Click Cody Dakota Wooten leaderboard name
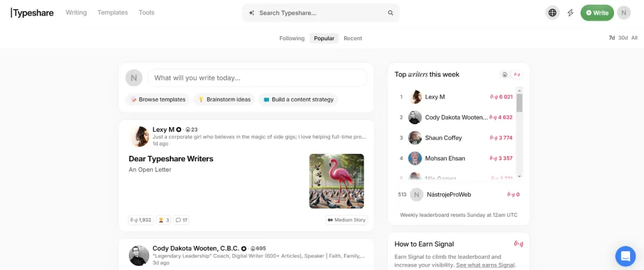 [x=456, y=118]
